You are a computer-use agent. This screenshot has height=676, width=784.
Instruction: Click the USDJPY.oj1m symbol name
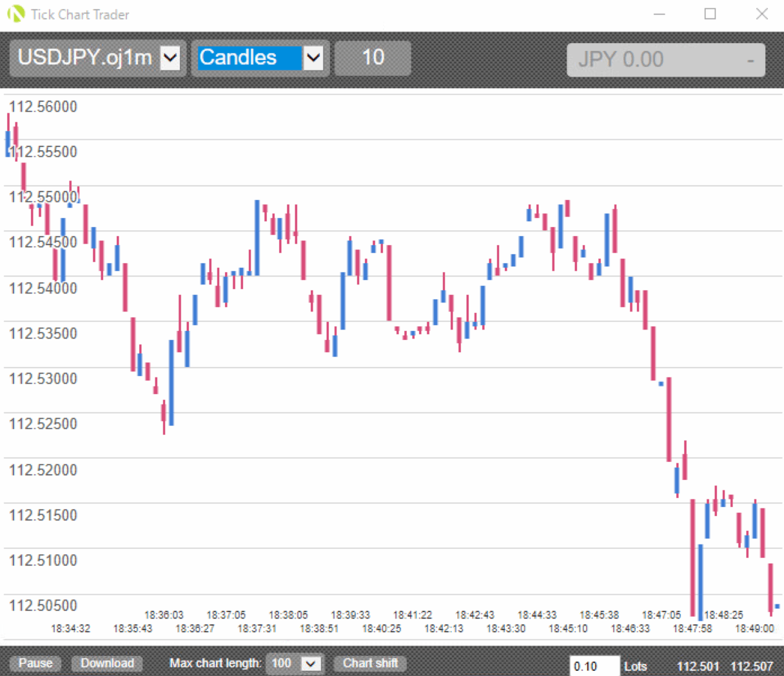click(x=84, y=58)
